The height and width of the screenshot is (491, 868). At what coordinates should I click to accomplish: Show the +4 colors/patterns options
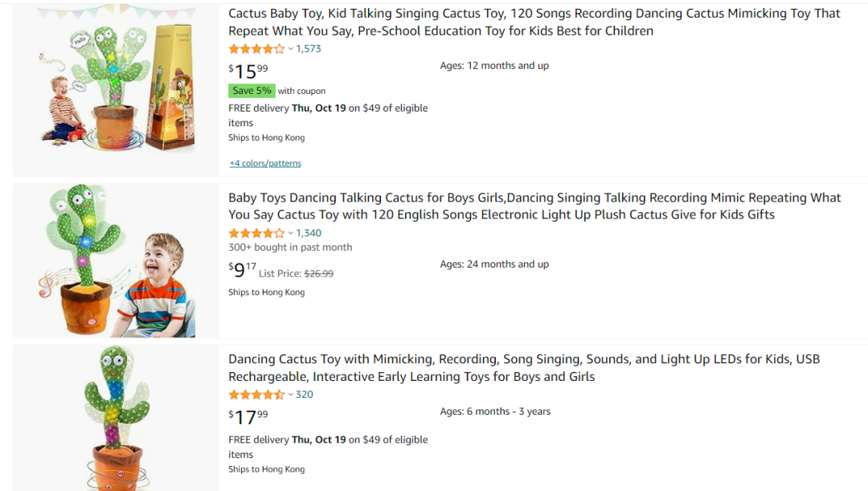(265, 163)
